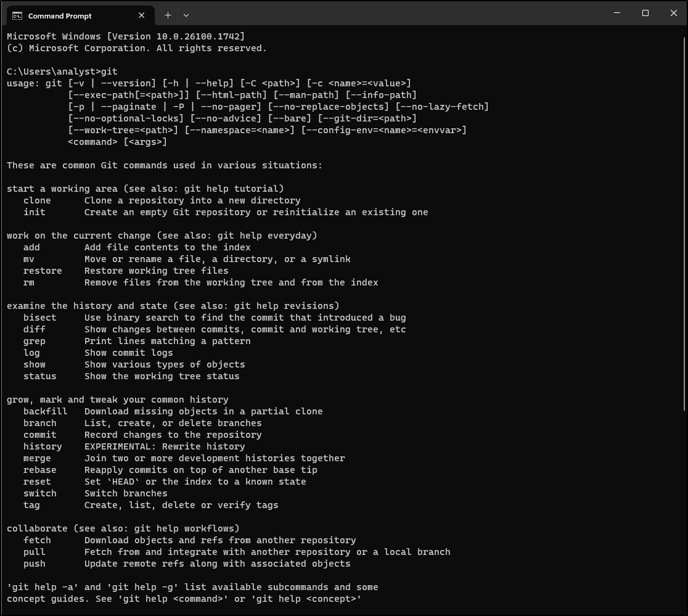Click the '<command> [<args>]' usage line
This screenshot has width=688, height=616.
118,142
